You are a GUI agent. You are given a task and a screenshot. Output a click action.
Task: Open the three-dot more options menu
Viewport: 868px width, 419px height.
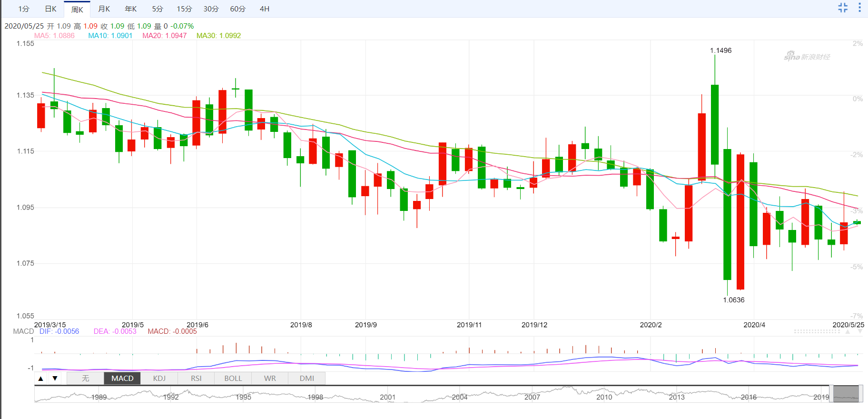[859, 8]
